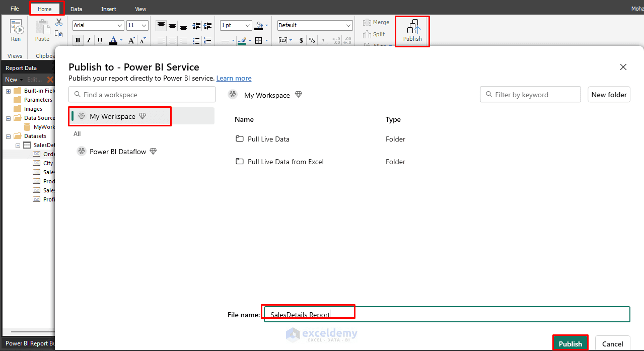Toggle center text alignment

(172, 40)
